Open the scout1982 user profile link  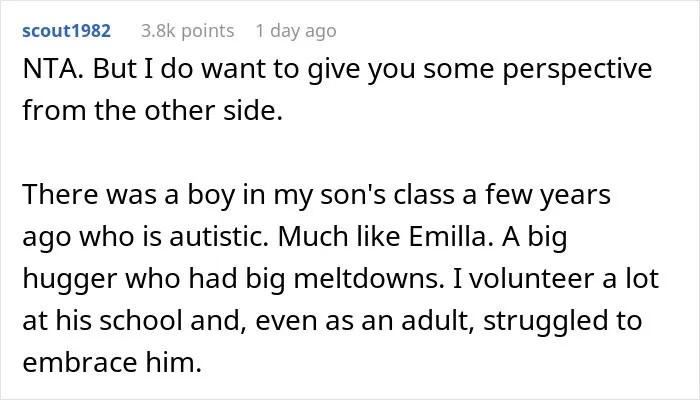[67, 31]
